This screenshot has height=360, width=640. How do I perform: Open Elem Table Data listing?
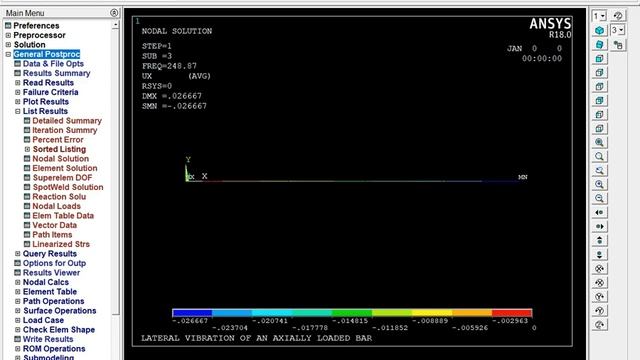click(63, 216)
